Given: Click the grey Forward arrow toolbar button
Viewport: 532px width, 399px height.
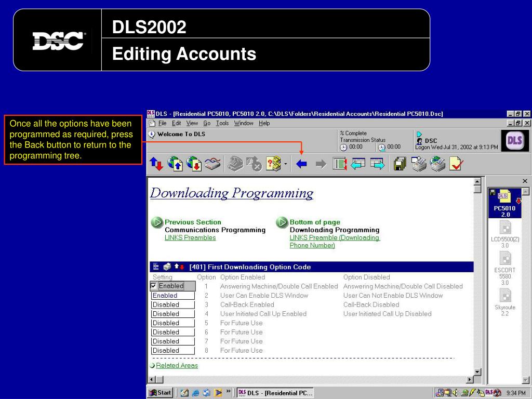Looking at the screenshot, I should point(321,164).
